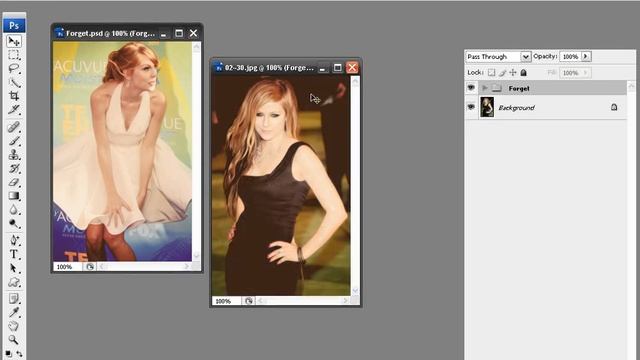The height and width of the screenshot is (360, 640).
Task: Toggle lock position icon
Action: [513, 73]
